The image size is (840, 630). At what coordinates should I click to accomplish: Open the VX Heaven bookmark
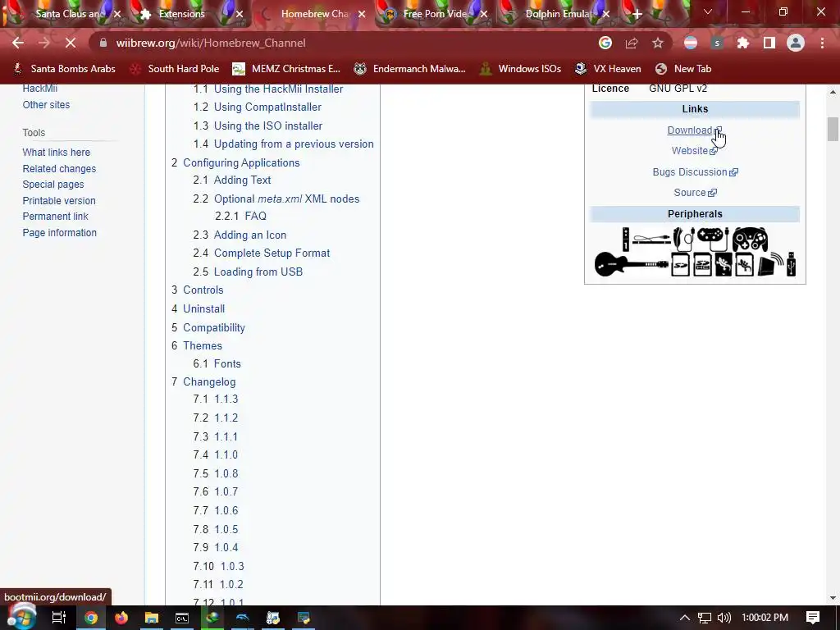click(x=608, y=69)
